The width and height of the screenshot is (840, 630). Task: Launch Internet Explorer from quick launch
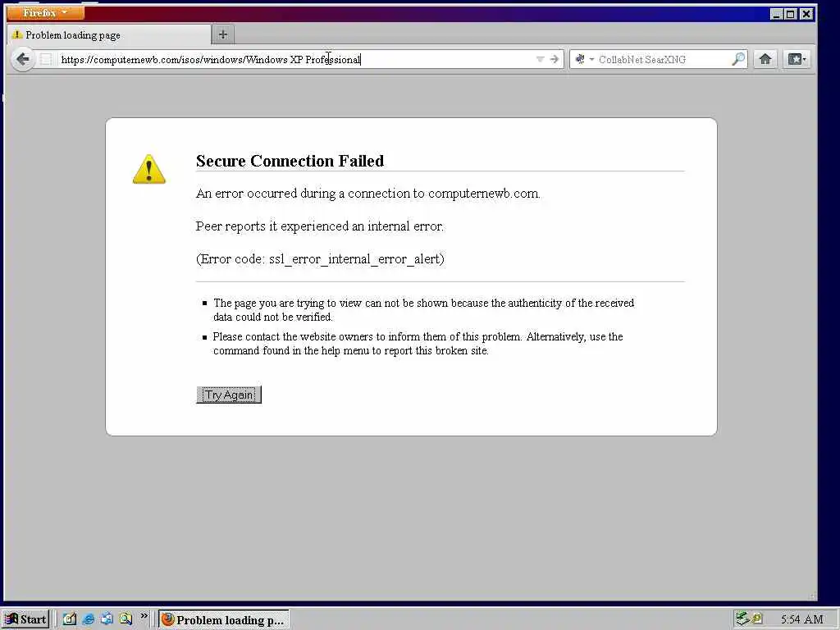pyautogui.click(x=89, y=619)
